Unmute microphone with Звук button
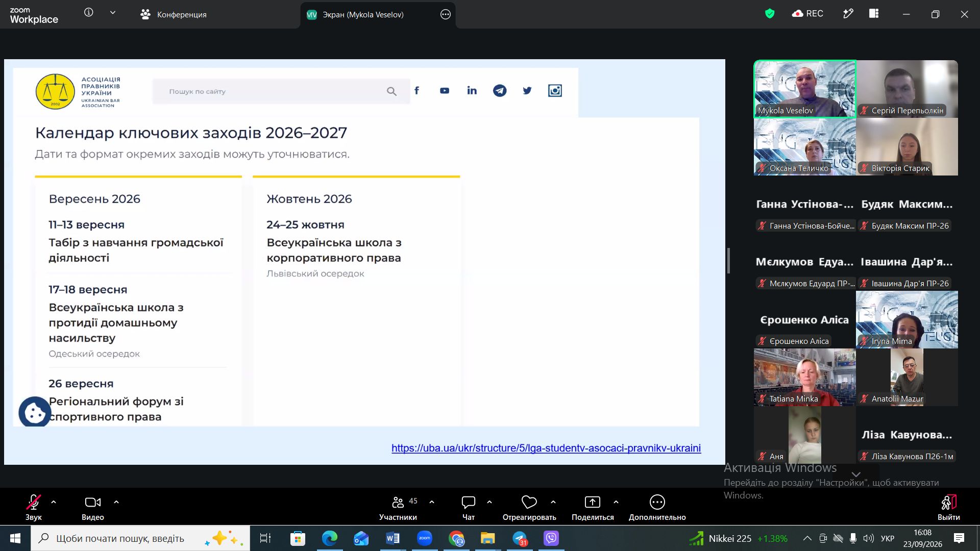The width and height of the screenshot is (980, 551). pos(34,507)
